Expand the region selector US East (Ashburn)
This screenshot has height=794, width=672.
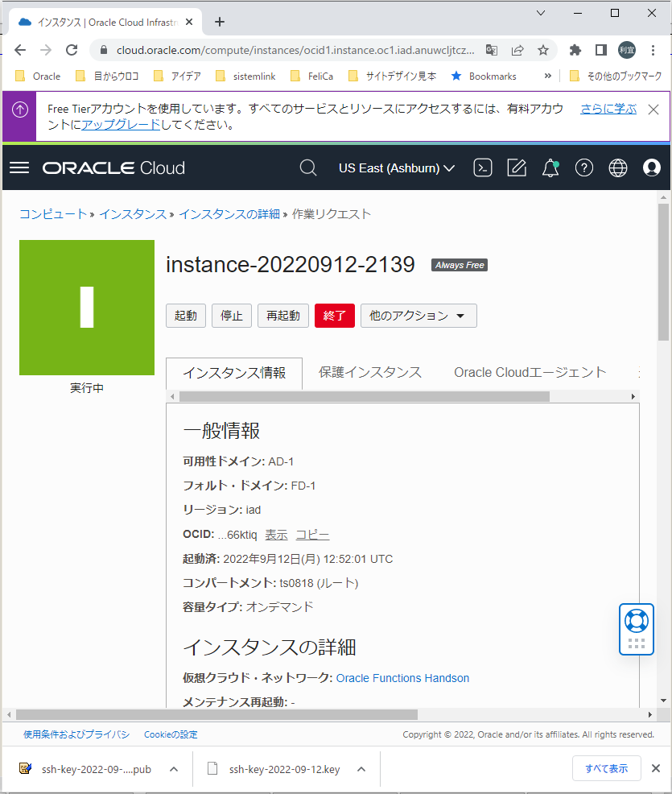point(397,167)
